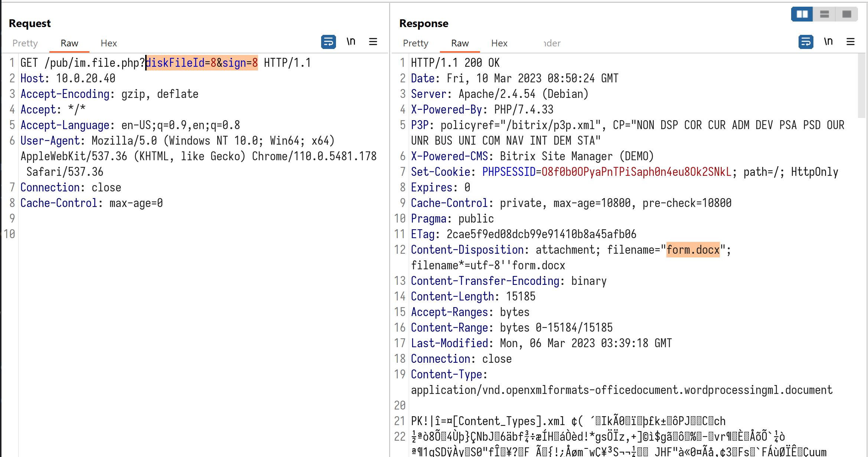
Task: Click highlighted form.docx filename in response
Action: [693, 250]
